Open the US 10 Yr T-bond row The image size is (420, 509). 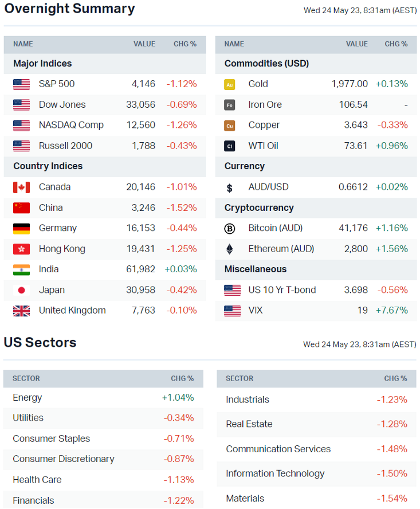(282, 289)
